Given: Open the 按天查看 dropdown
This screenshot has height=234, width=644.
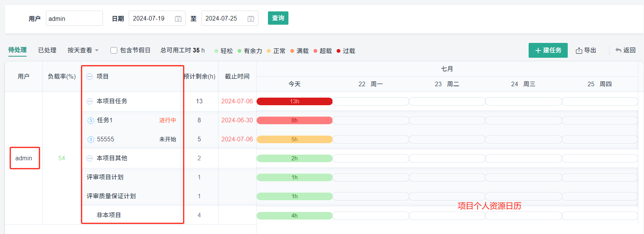Looking at the screenshot, I should tap(83, 51).
